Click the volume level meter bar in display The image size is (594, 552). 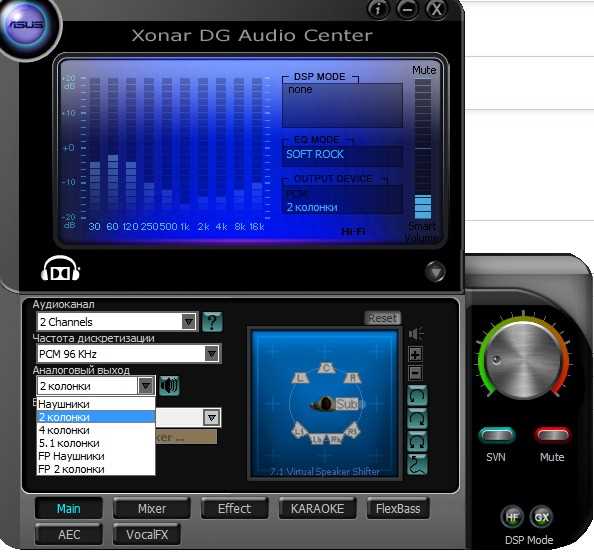423,149
